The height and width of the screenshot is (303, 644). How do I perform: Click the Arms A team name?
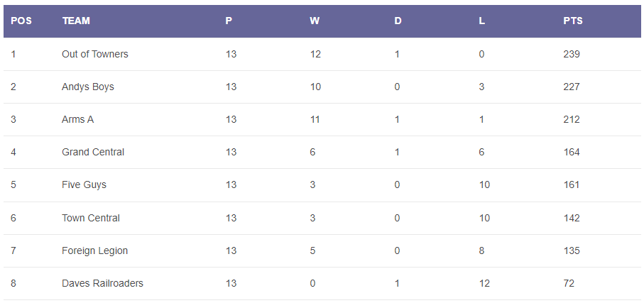77,119
